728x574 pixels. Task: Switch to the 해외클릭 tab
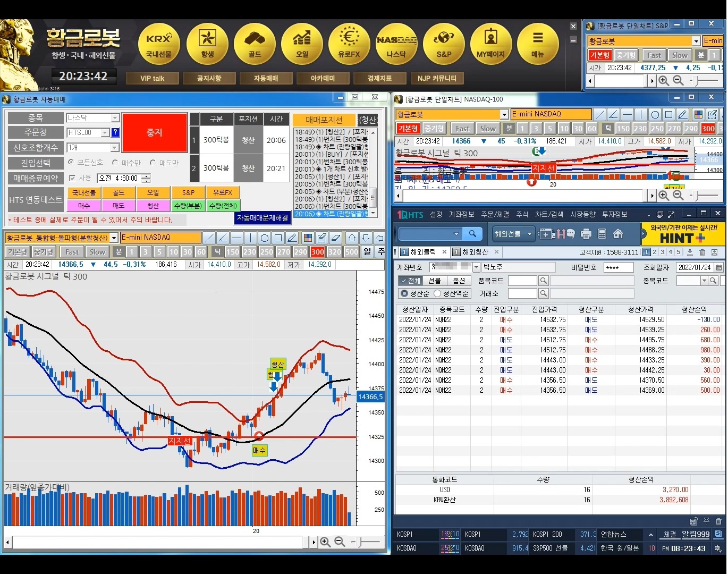point(423,252)
